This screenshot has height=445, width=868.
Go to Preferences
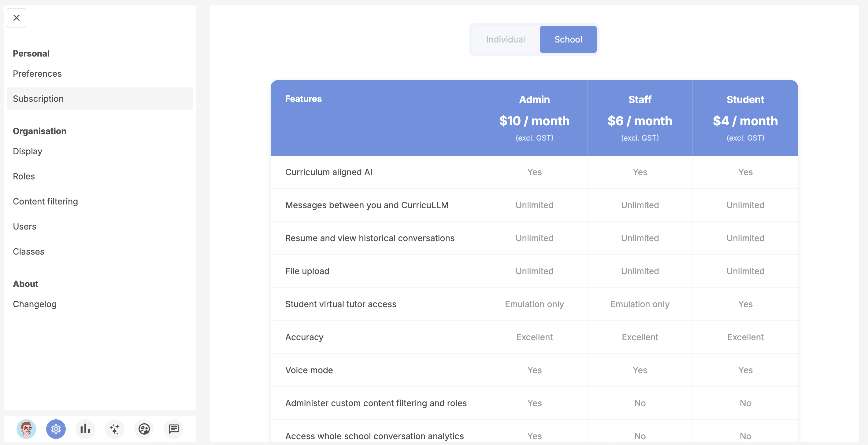pyautogui.click(x=37, y=74)
